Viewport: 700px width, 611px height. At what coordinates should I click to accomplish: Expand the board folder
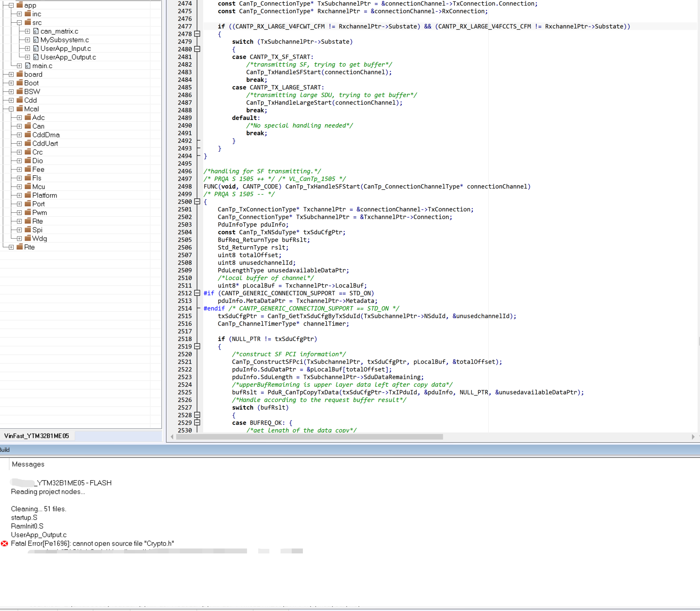coord(11,74)
